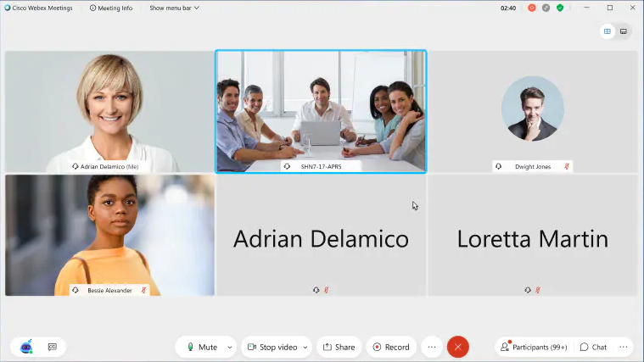Image resolution: width=644 pixels, height=362 pixels.
Task: Click the Share content button
Action: point(339,348)
